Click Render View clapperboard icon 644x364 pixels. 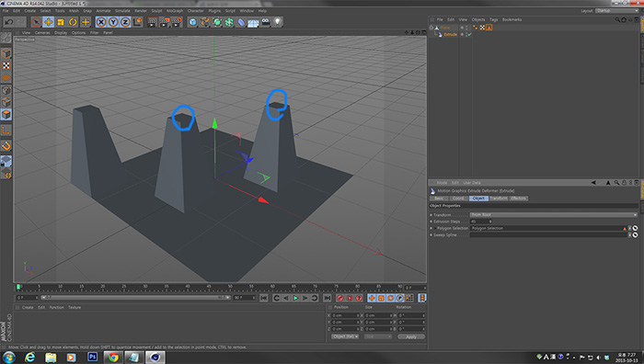(x=153, y=22)
